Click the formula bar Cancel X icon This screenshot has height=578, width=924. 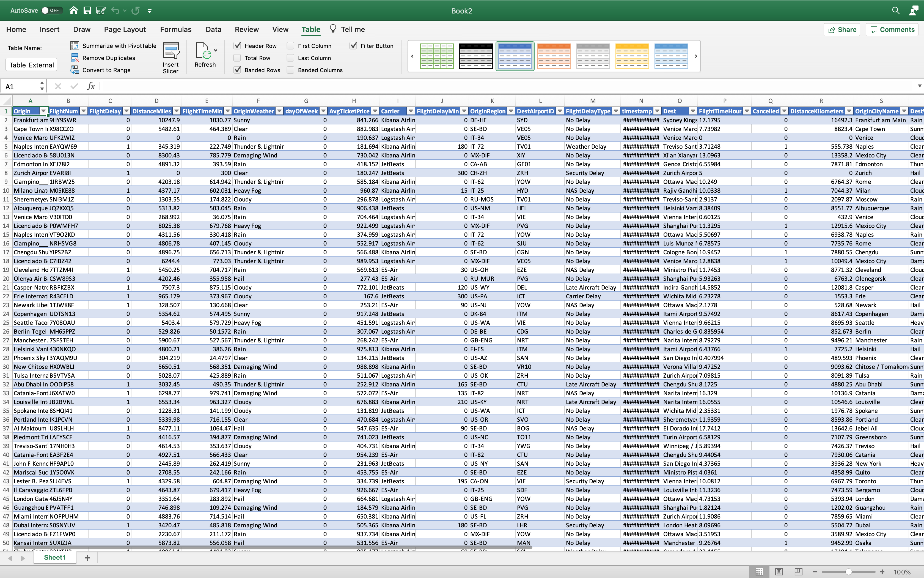coord(58,86)
